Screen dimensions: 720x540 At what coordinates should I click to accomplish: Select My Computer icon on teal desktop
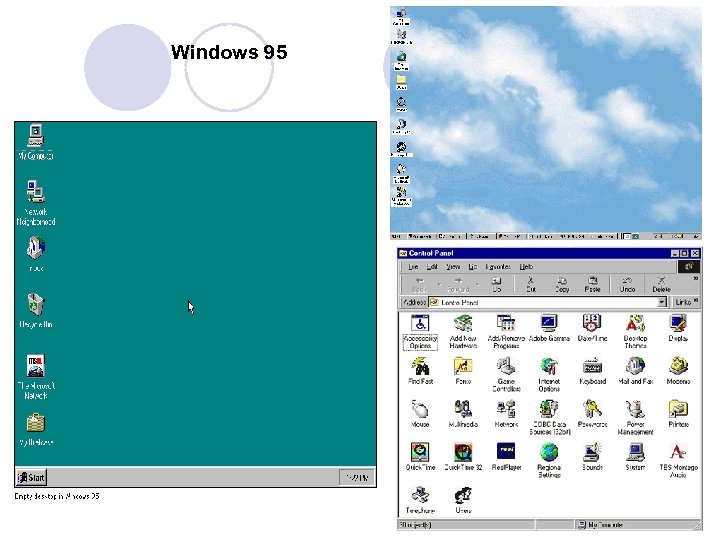(x=35, y=142)
